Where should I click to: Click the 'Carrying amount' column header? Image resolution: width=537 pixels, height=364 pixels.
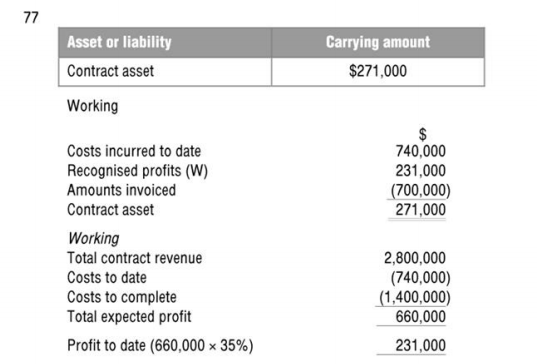tap(378, 42)
